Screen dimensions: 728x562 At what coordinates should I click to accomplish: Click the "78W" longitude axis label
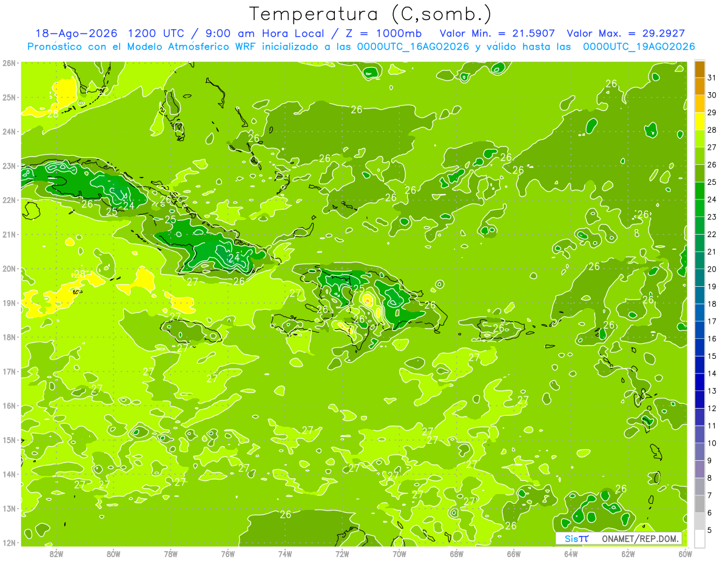click(x=170, y=554)
